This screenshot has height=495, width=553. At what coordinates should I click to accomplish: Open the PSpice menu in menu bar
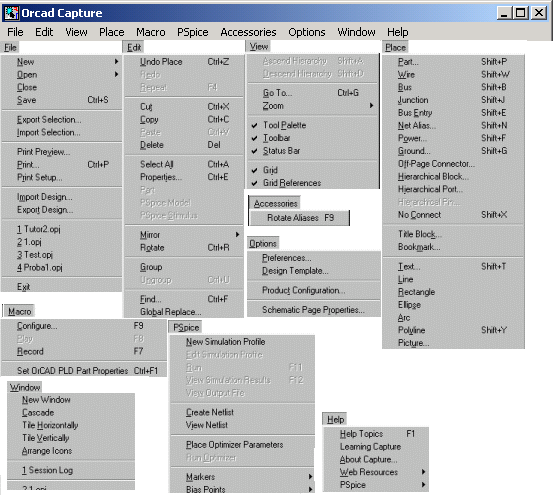point(193,32)
